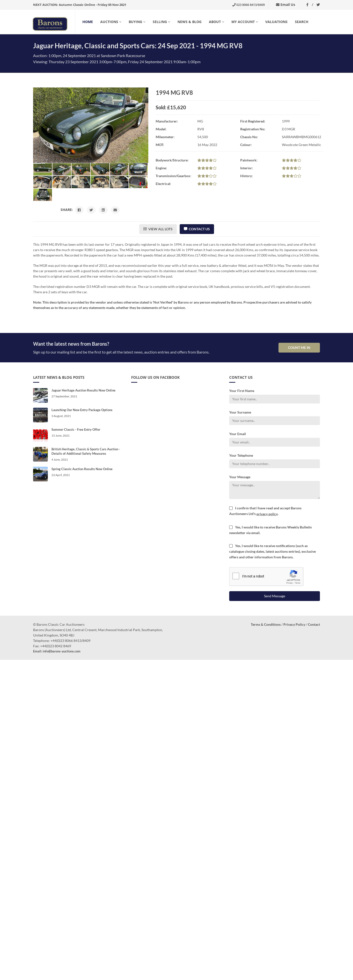Select first thumbnail in gallery's top row
This screenshot has width=353, height=980.
tap(43, 169)
